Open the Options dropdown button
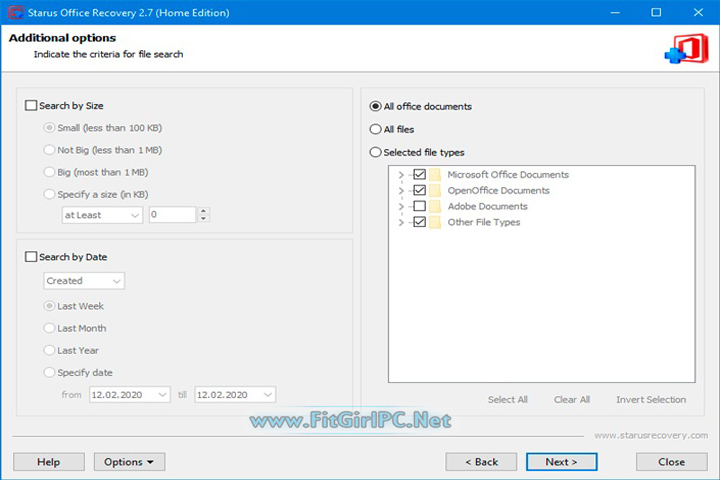 [129, 462]
